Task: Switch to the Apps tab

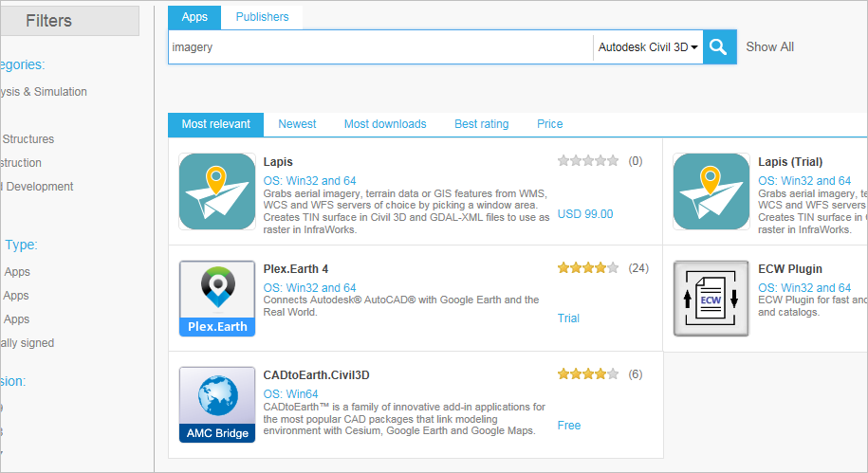Action: 194,17
